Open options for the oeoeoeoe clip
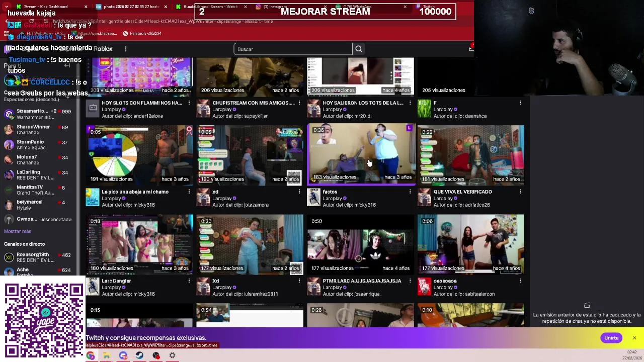This screenshot has height=362, width=644. pos(521,281)
